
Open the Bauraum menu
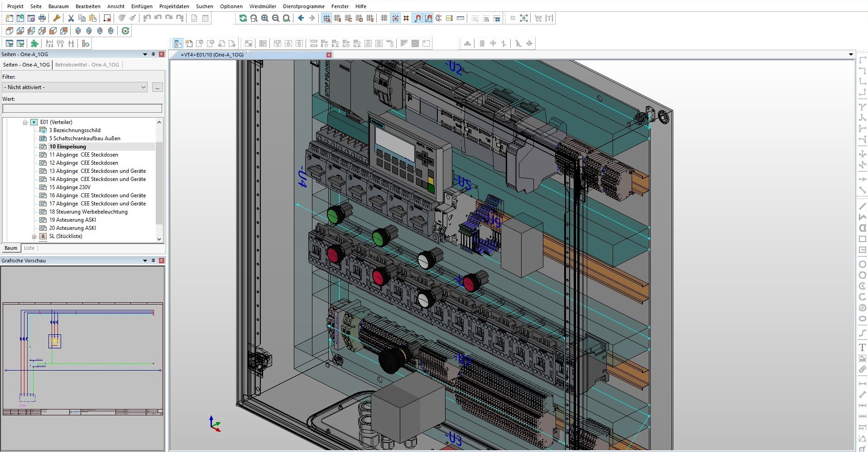[58, 6]
